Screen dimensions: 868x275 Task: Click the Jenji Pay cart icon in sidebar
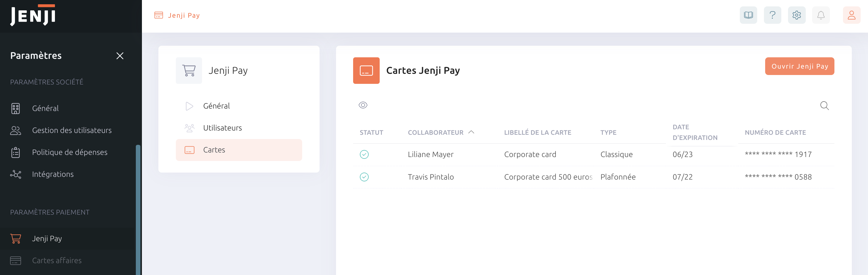pos(16,239)
